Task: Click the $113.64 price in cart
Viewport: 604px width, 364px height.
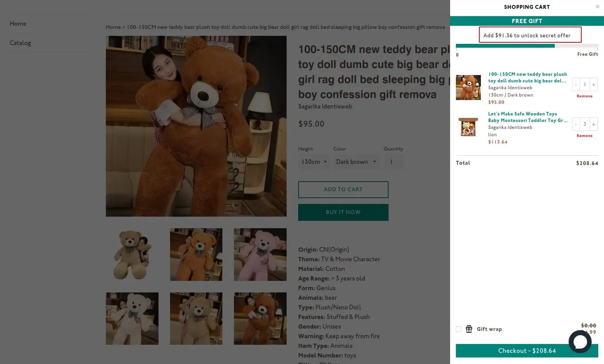Action: pos(498,142)
